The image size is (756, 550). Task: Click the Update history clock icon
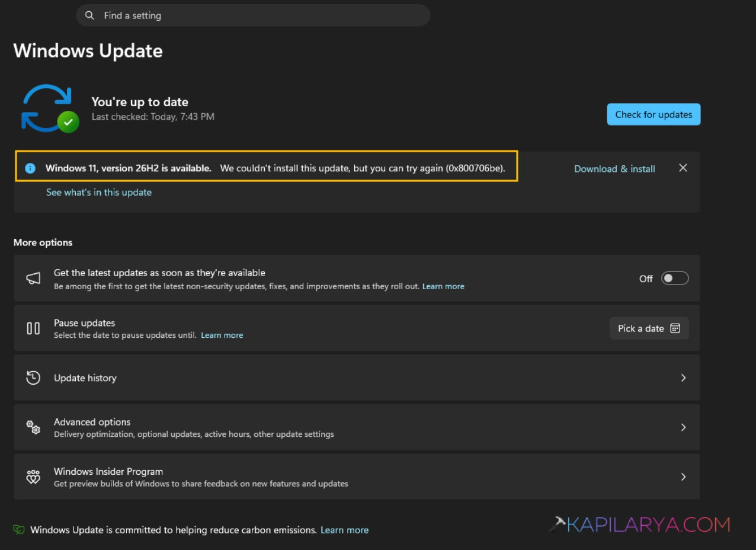33,378
